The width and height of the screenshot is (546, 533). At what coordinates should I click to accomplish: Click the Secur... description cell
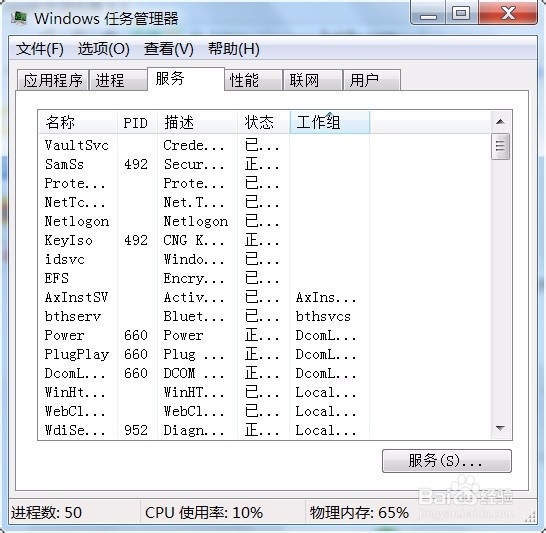(x=194, y=164)
